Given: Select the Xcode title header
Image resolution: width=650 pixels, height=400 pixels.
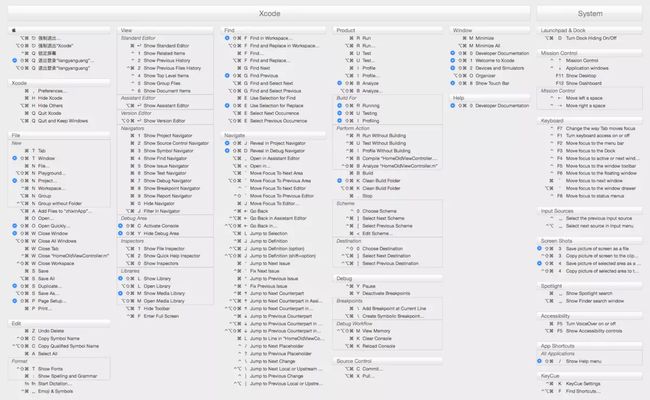Looking at the screenshot, I should (269, 14).
